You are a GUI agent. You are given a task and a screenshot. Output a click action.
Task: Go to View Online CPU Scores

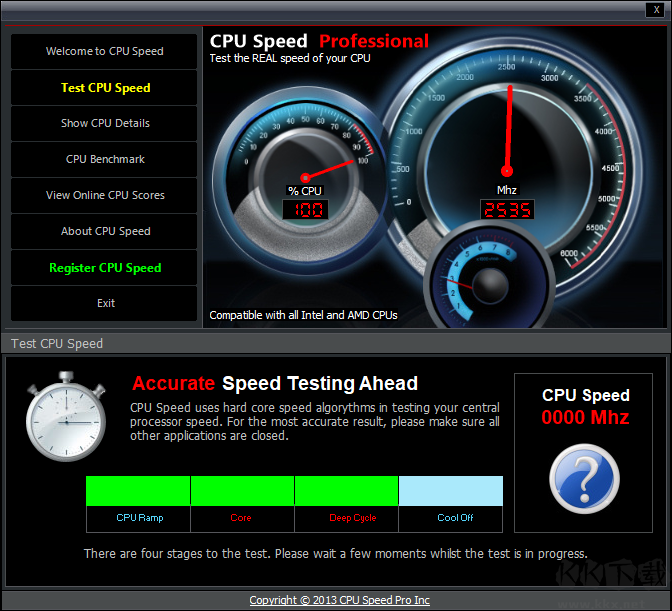coord(104,195)
